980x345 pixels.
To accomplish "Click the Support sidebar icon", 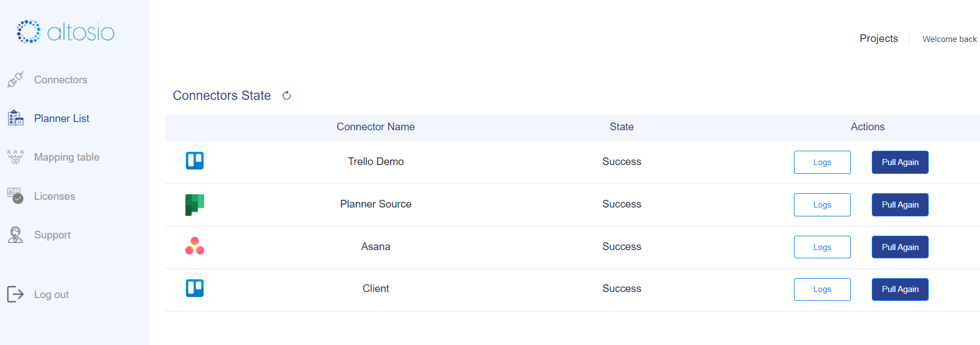I will point(15,235).
